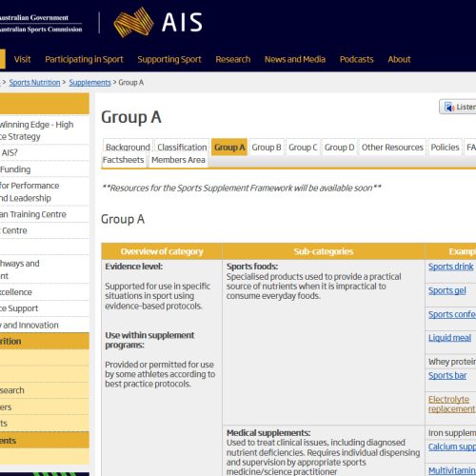Open Participating in Sport menu
The width and height of the screenshot is (476, 476).
pos(84,59)
